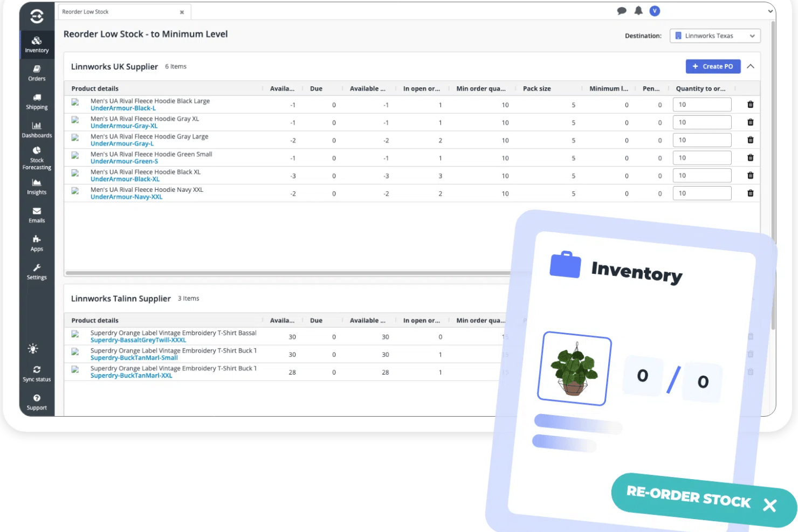Click the Hoodie Black Large product image

[x=75, y=102]
